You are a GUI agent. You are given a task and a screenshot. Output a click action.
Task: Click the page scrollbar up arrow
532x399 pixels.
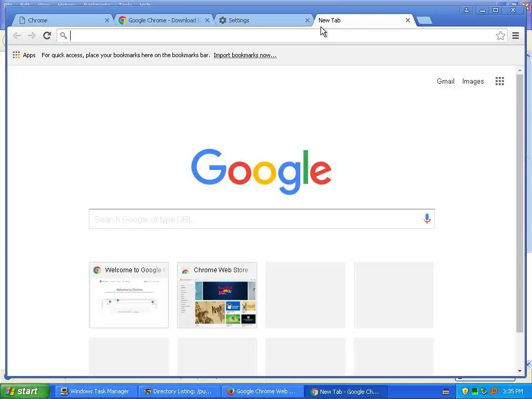coord(520,70)
